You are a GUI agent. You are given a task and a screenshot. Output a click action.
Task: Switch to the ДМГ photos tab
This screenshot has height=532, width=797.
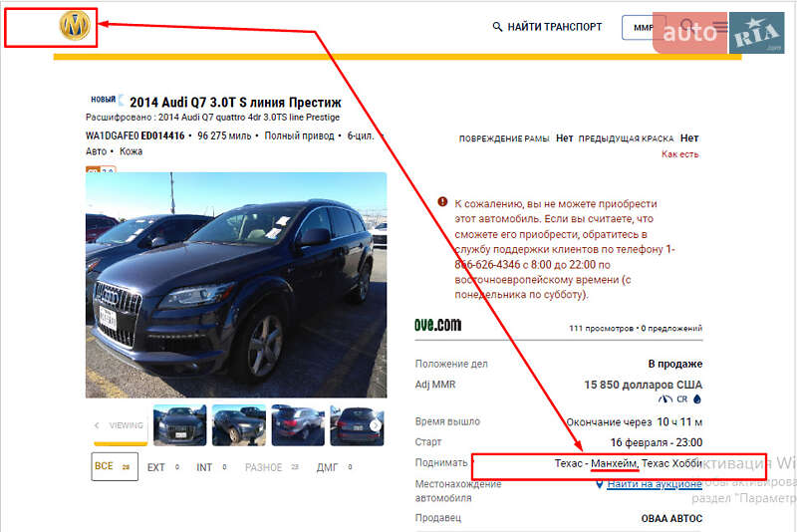pyautogui.click(x=333, y=467)
